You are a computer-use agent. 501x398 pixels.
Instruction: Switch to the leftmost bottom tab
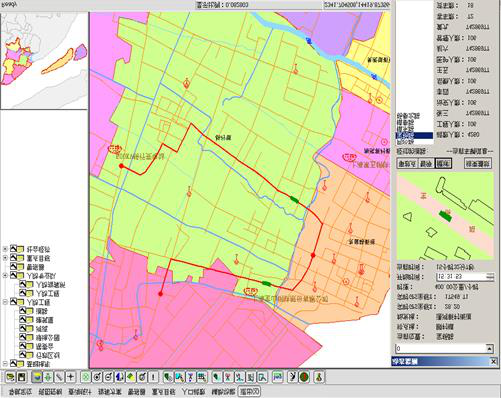tap(20, 392)
